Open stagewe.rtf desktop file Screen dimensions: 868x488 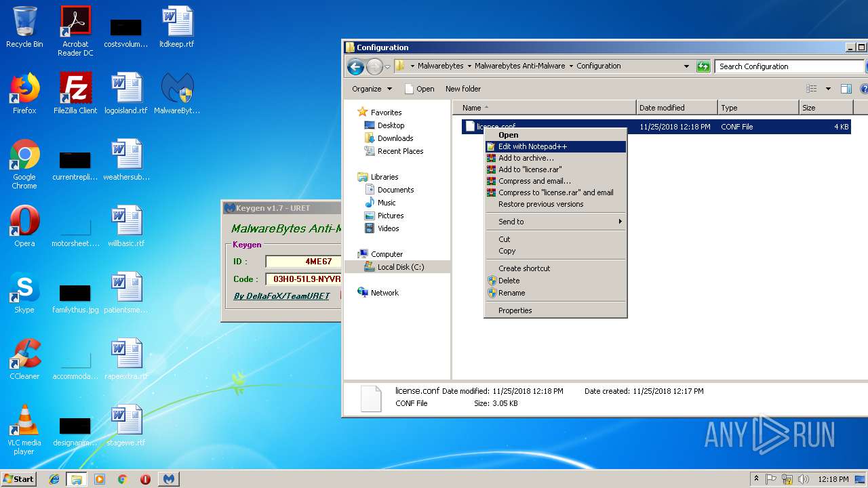point(126,426)
